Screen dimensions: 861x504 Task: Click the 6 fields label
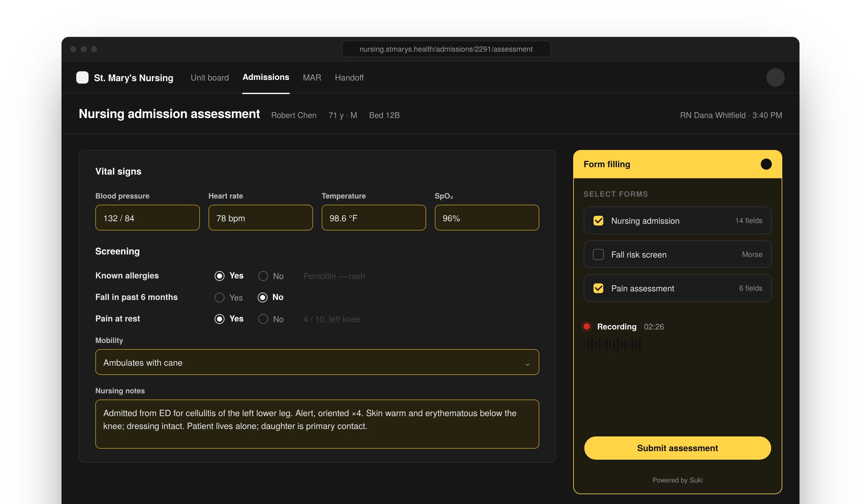click(751, 288)
